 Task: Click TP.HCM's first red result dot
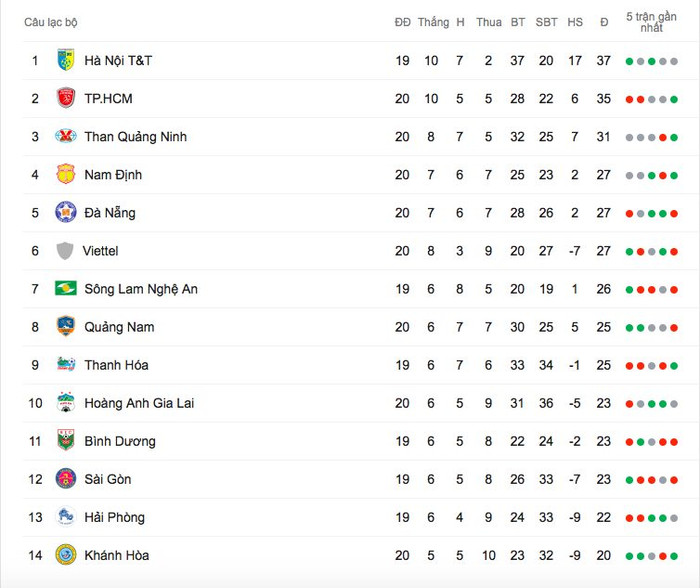(629, 99)
